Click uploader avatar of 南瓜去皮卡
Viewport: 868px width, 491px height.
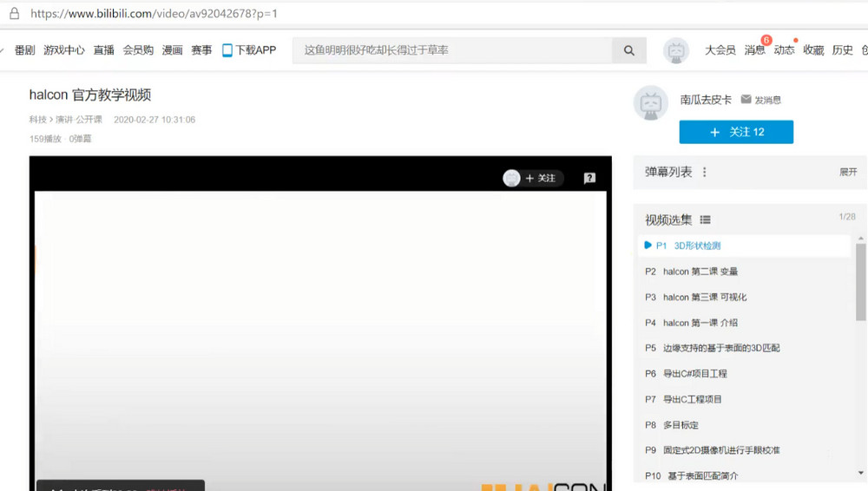click(650, 102)
